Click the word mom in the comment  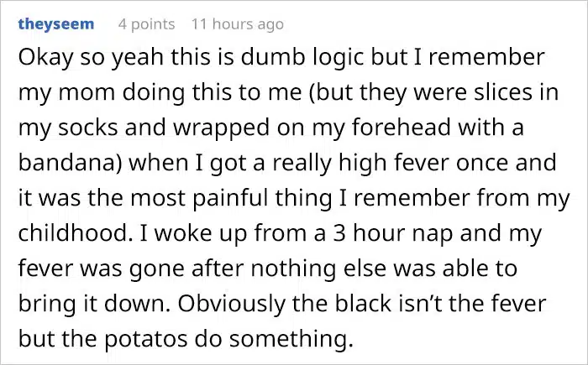click(87, 93)
